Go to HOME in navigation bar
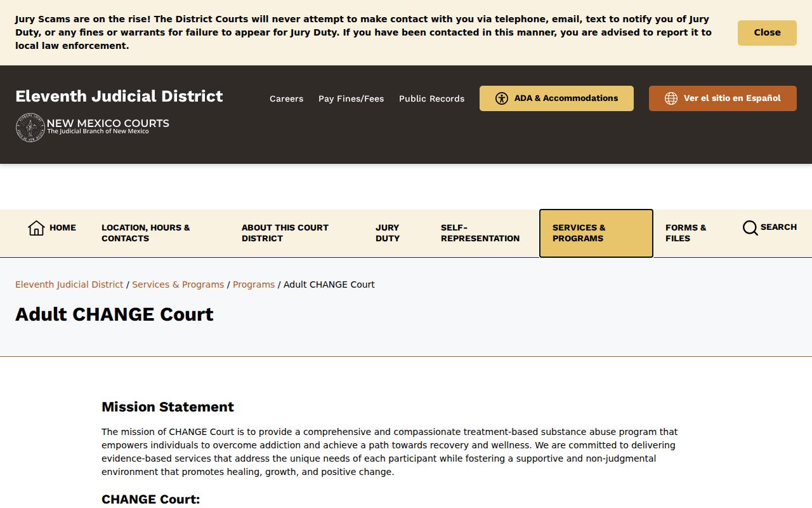The image size is (812, 508). point(63,228)
